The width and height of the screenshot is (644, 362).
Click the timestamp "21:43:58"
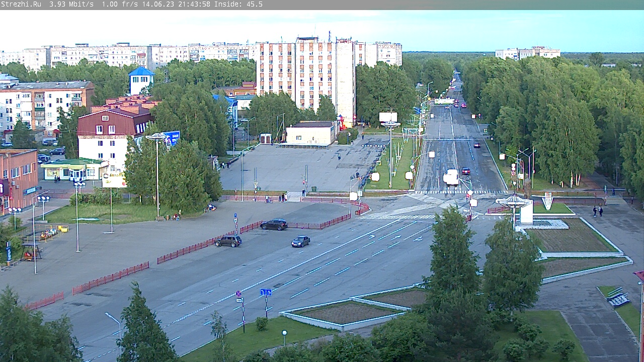click(x=194, y=4)
